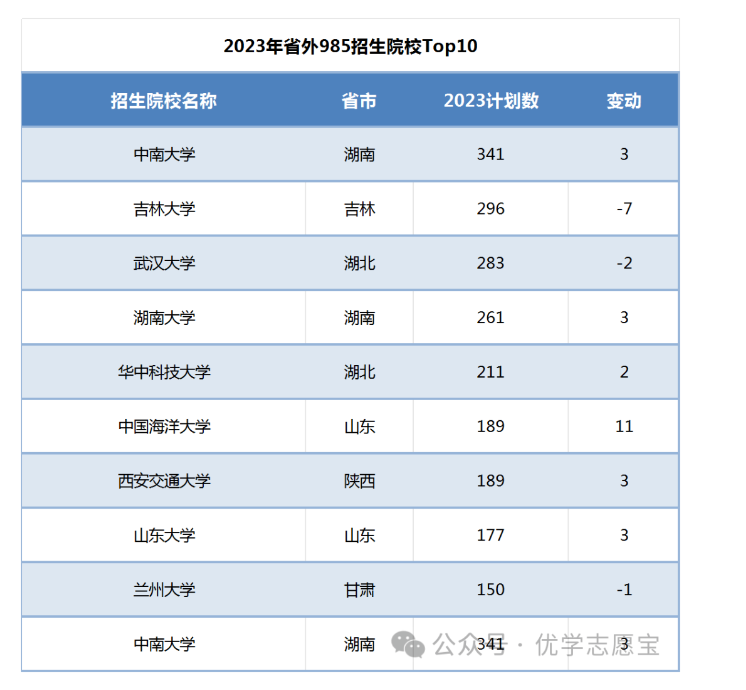Select the 湖南大学 name cell
Screen dimensions: 746x690
coord(164,317)
